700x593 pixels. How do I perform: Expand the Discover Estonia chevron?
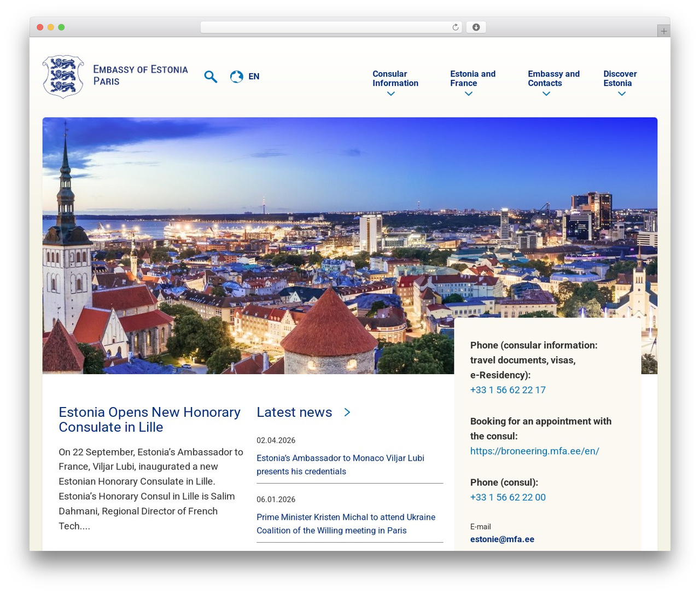tap(621, 94)
